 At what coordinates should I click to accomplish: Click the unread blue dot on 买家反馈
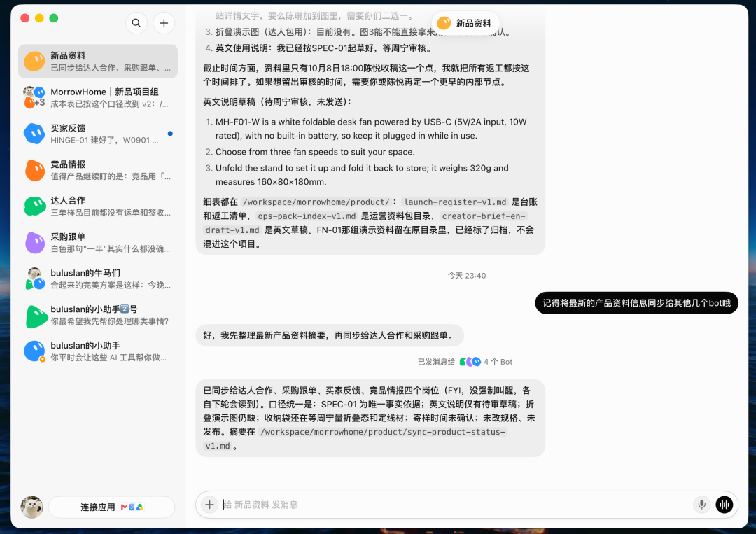pyautogui.click(x=170, y=134)
